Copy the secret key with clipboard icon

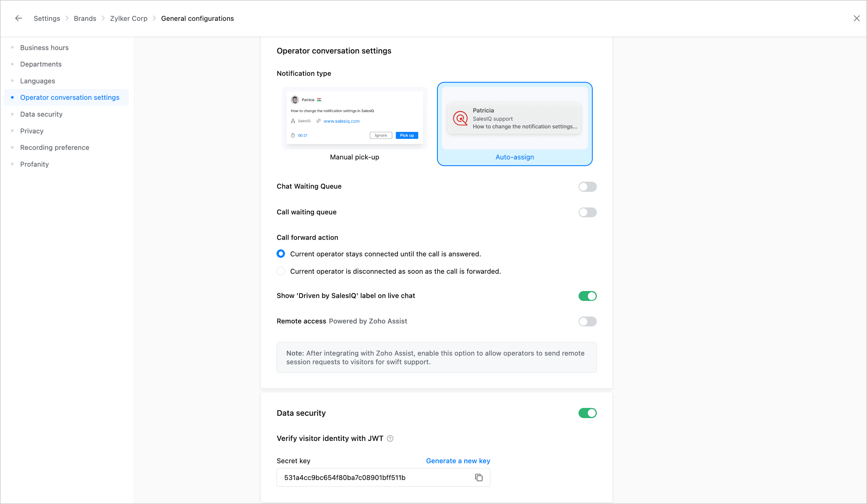[479, 477]
